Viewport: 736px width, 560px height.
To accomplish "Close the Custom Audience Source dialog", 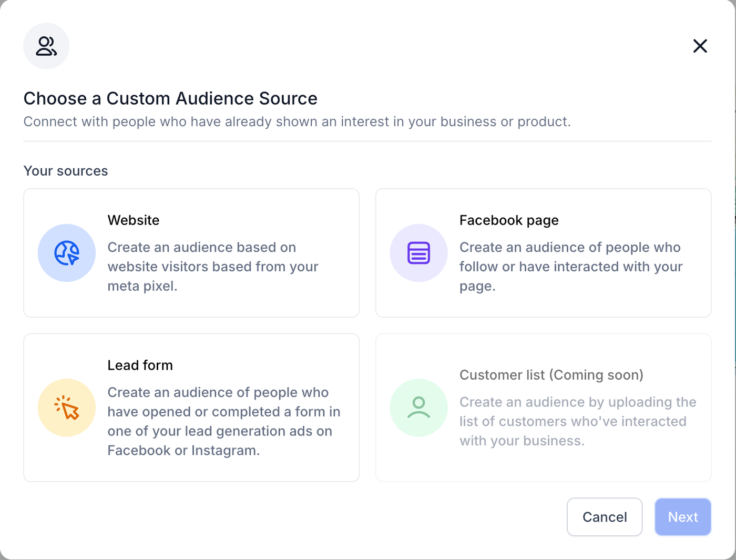I will (700, 46).
